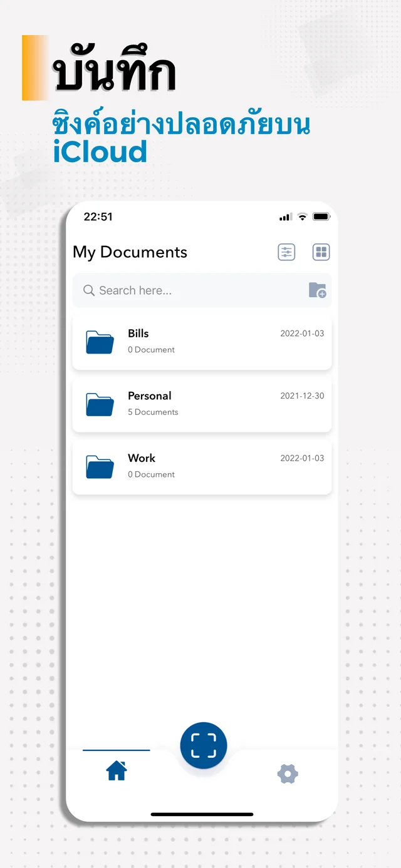Viewport: 401px width, 868px height.
Task: Tap the Personal date 2021-12-30
Action: [302, 396]
